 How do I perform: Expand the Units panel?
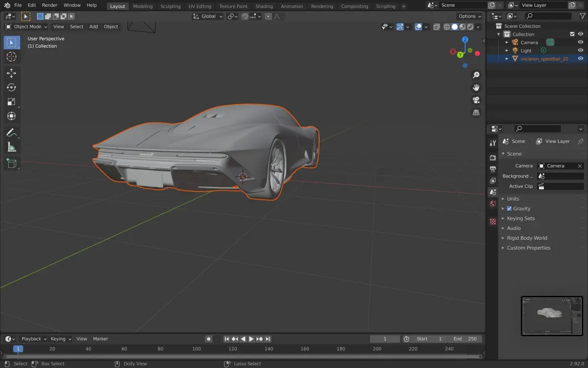[x=513, y=199]
